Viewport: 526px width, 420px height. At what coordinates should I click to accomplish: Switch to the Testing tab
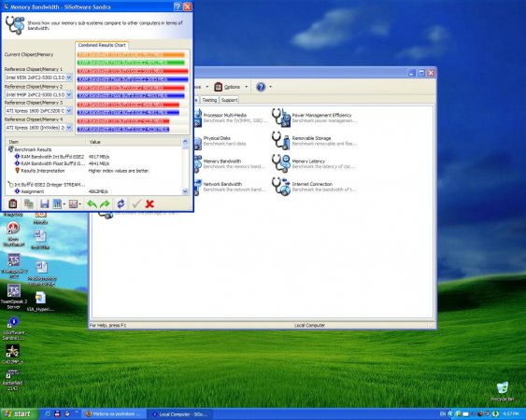[209, 100]
